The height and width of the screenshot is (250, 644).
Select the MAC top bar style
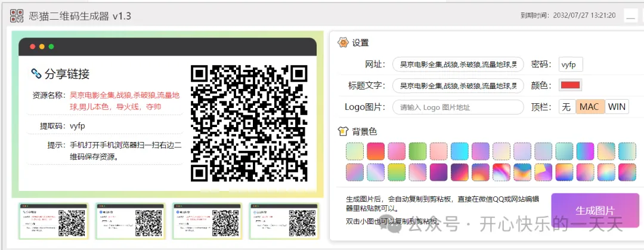[x=590, y=107]
